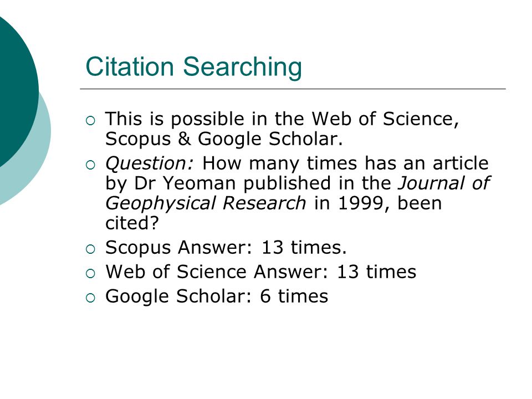532x399 pixels.
Task: Click the 'Citation Searching' slide title
Action: point(194,67)
